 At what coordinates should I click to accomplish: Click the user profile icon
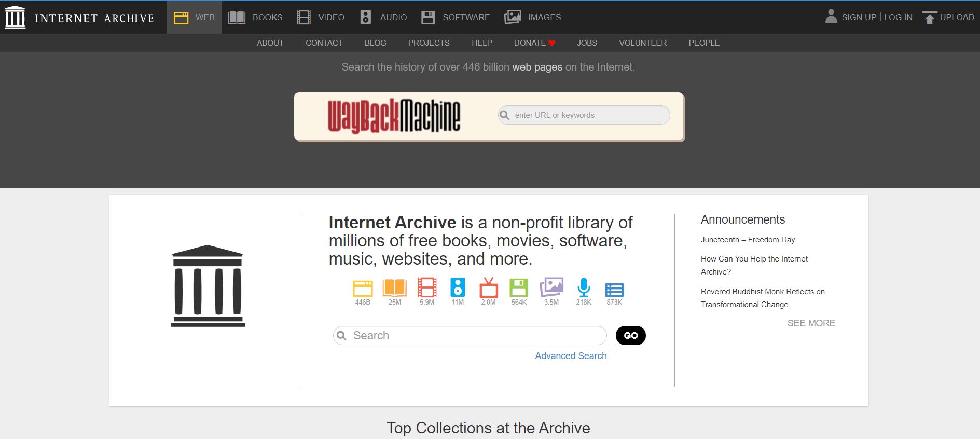(831, 17)
